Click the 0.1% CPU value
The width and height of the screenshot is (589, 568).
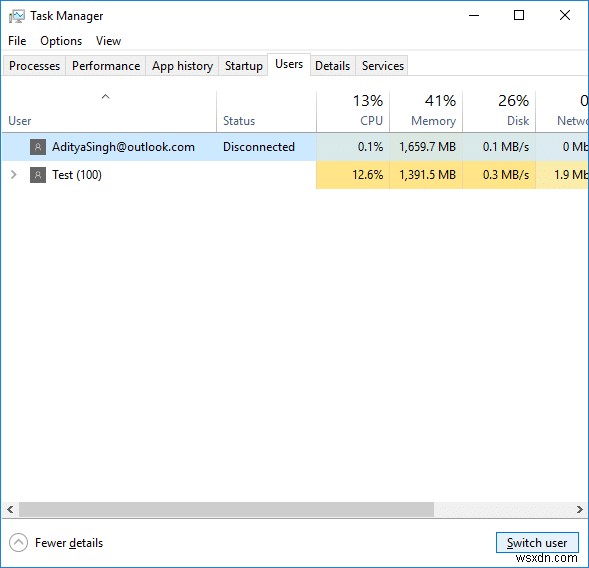click(x=370, y=147)
